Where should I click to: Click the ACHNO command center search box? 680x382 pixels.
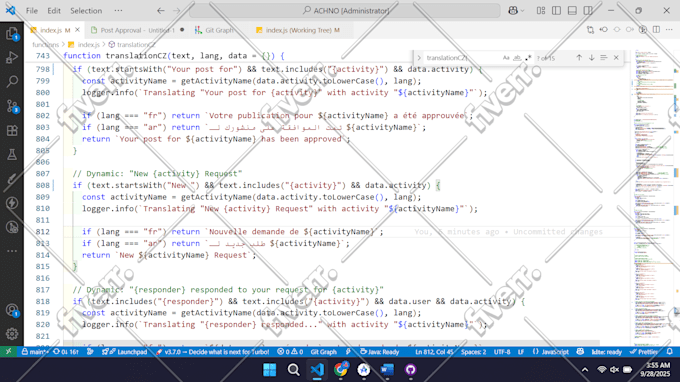[x=345, y=10]
